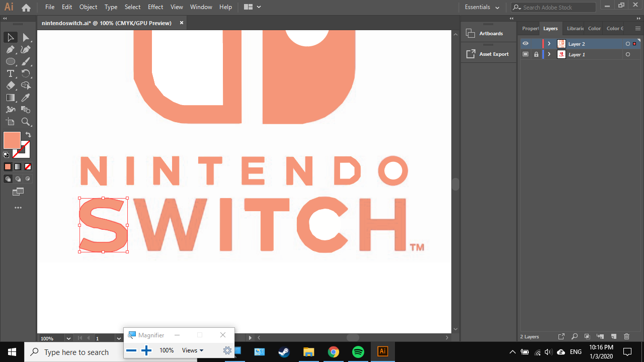Toggle Layer 1 visibility box

(x=525, y=54)
